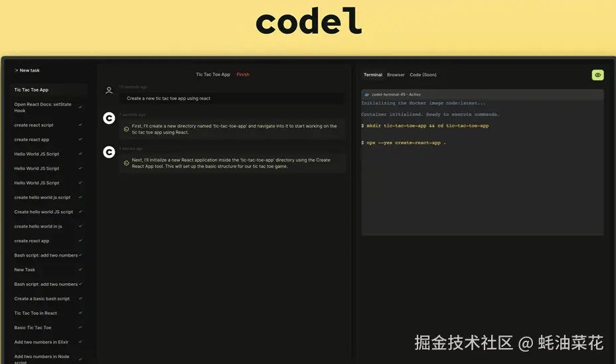616x364 pixels.
Task: Open the Tic Tac Toe App task
Action: coord(48,90)
